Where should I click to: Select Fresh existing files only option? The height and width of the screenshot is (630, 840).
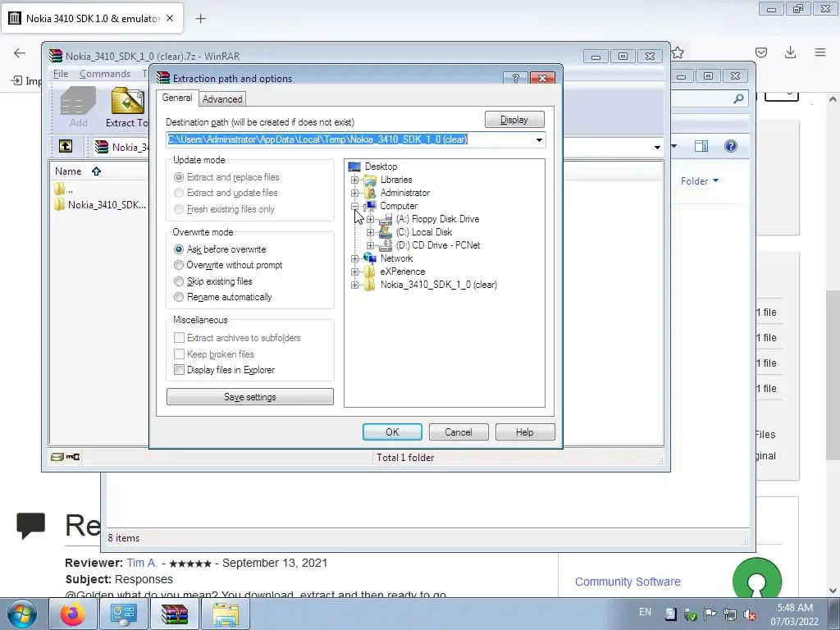pos(225,209)
